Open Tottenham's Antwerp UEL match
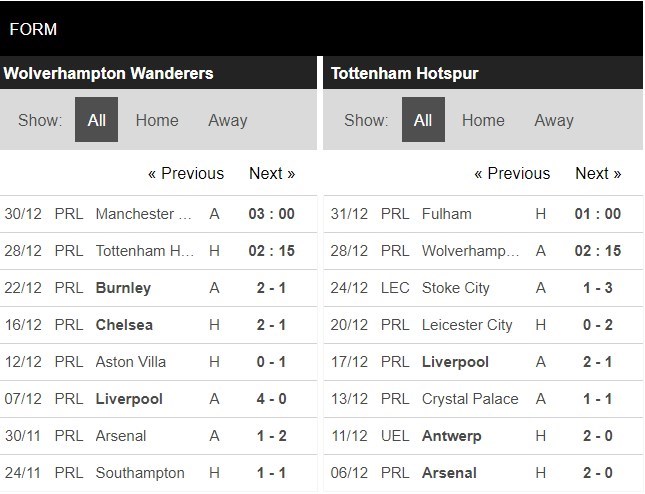Viewport: 645px width, 494px height. coord(453,436)
